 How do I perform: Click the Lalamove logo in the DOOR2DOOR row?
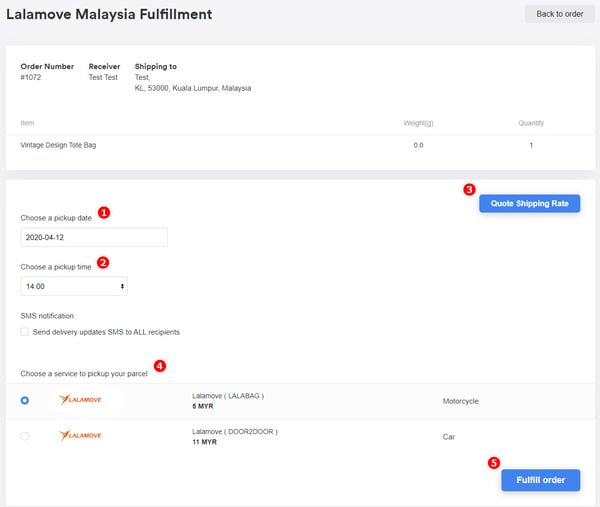(80, 435)
